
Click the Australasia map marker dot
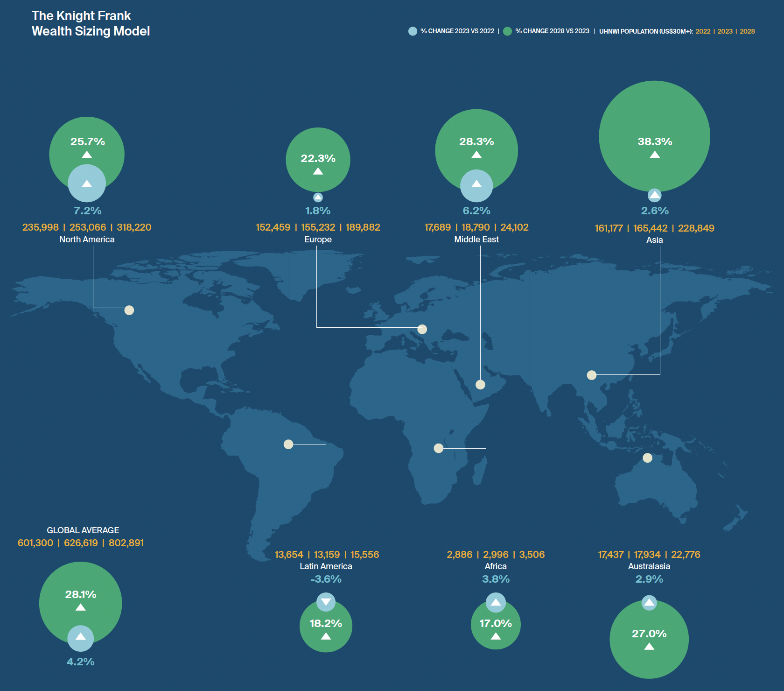[x=647, y=458]
